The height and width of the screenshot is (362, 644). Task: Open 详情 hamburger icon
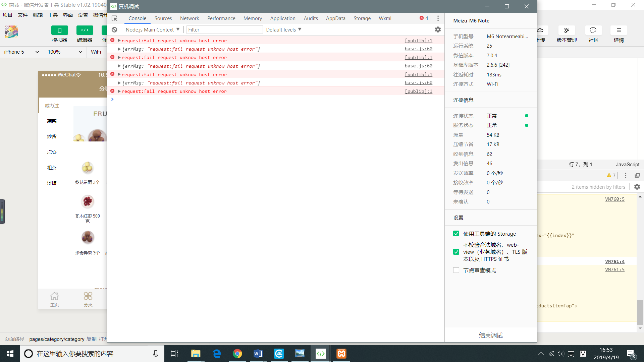pyautogui.click(x=619, y=30)
